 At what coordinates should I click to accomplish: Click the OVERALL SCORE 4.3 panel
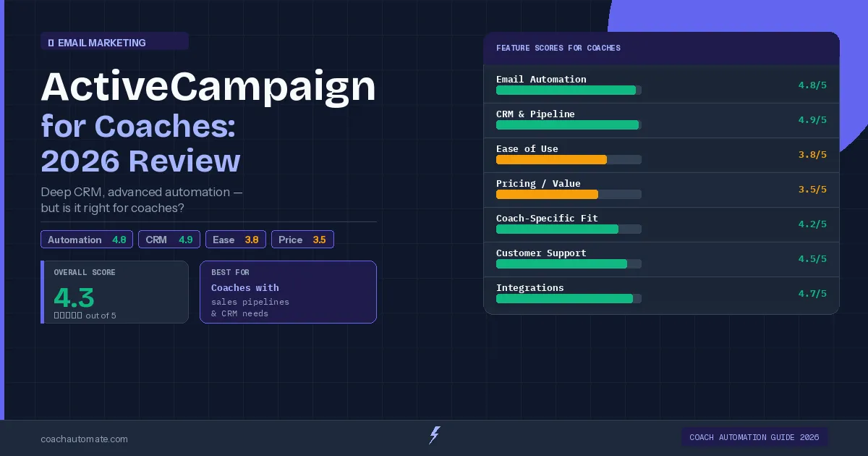click(x=114, y=292)
